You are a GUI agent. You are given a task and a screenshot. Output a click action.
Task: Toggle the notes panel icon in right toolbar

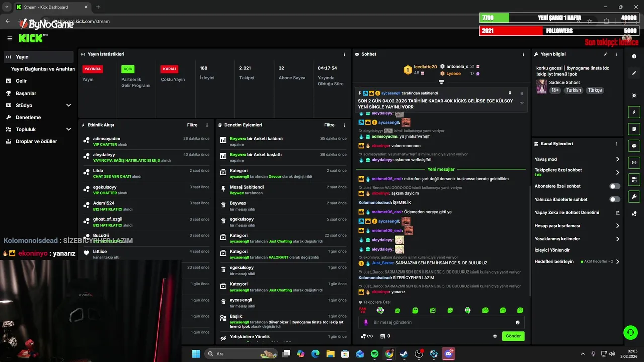(x=634, y=129)
